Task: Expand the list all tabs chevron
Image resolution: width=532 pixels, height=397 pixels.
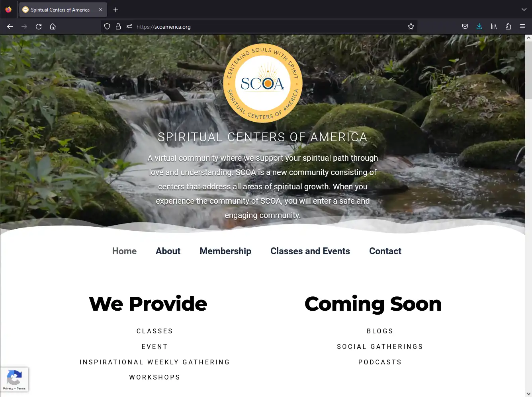Action: click(x=524, y=10)
